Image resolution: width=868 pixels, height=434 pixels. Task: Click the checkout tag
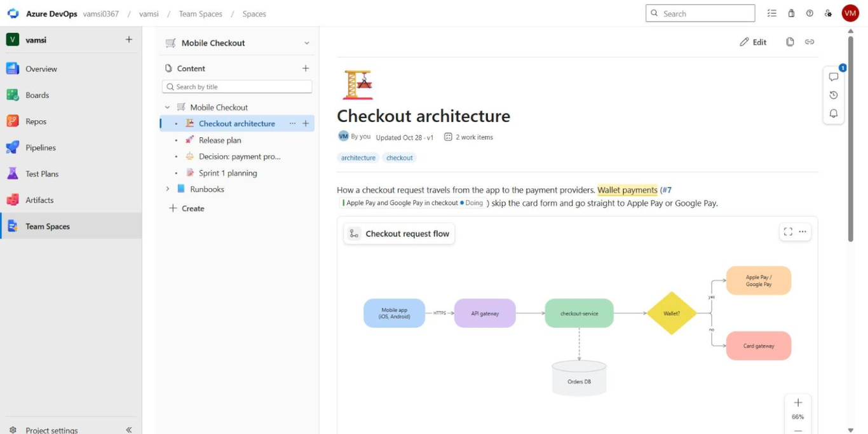tap(400, 158)
